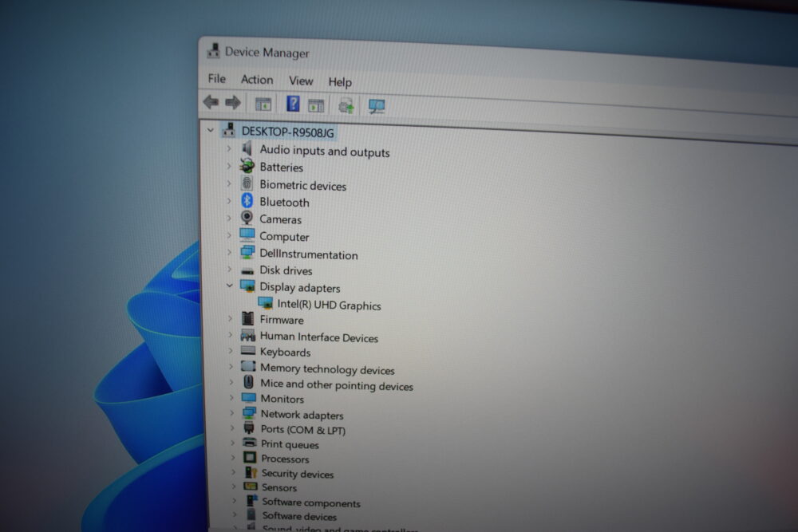Select the Print queues label

tap(290, 444)
